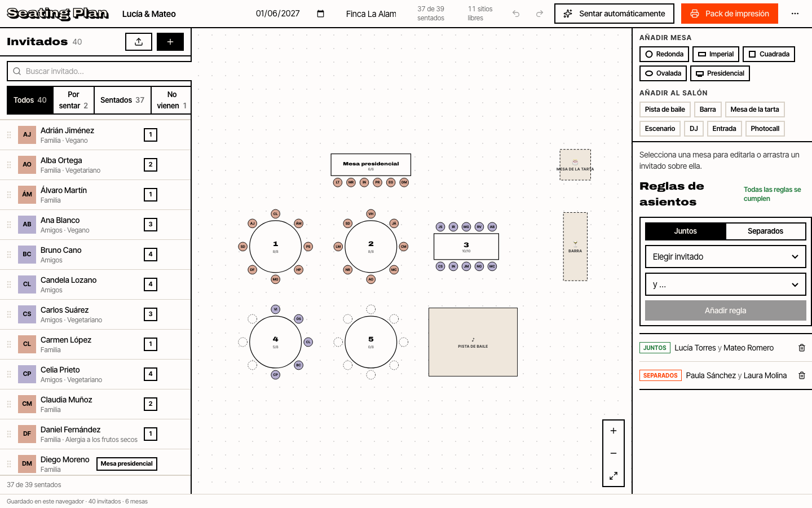Open Mesa presidencial assignment for Diego Moreno

click(x=127, y=464)
